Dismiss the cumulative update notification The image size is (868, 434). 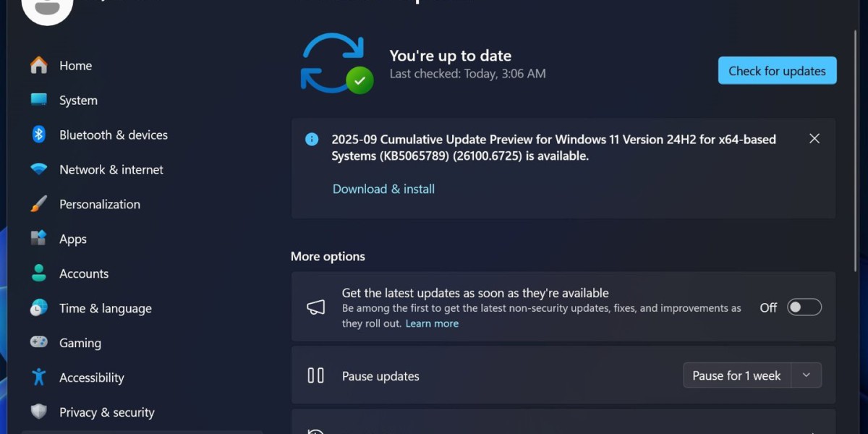[x=814, y=138]
